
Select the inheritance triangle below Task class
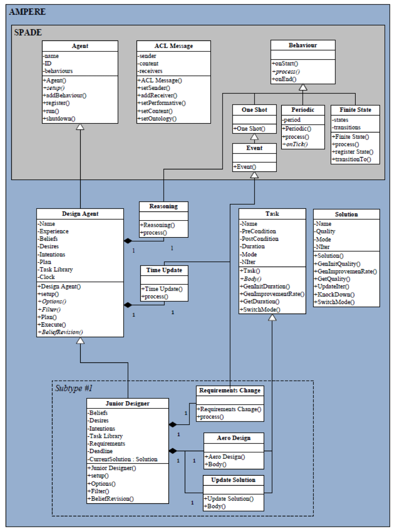pyautogui.click(x=272, y=318)
